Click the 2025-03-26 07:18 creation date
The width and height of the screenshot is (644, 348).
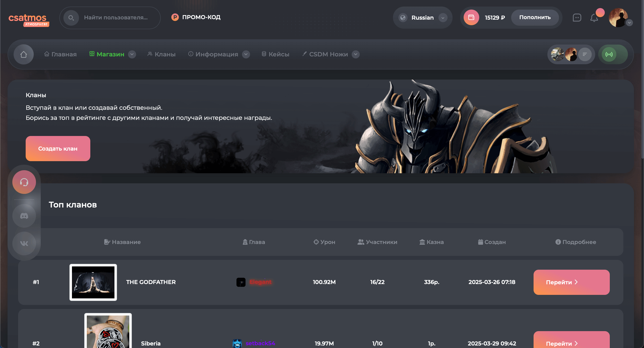492,282
